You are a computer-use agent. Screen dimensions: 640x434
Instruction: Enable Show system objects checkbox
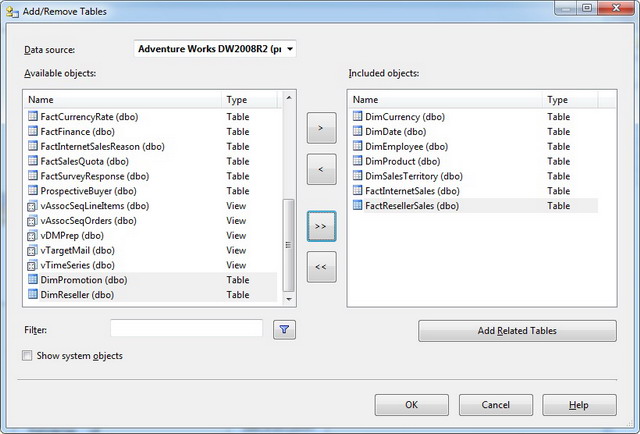27,356
